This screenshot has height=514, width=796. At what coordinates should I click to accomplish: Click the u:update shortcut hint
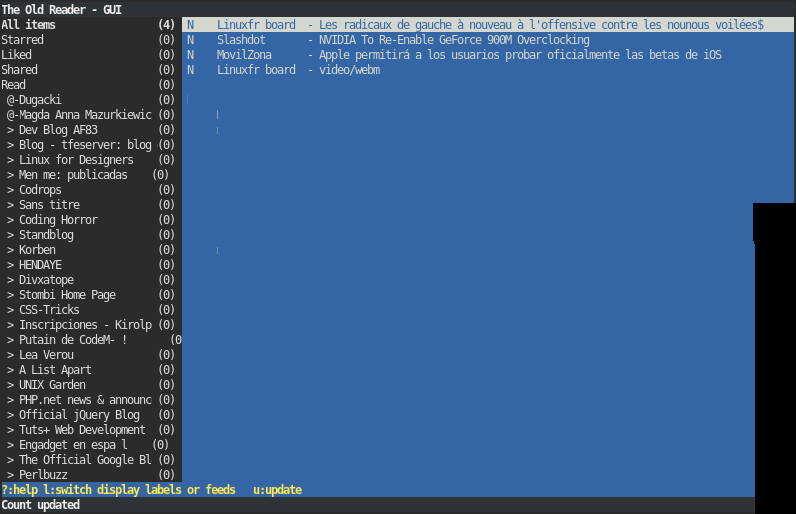278,490
